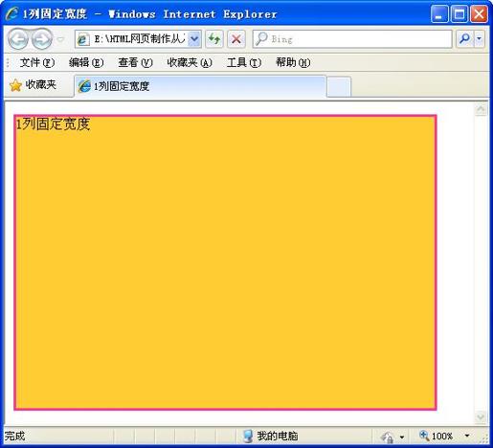
Task: Refresh the page using the green arrows icon
Action: pos(214,39)
